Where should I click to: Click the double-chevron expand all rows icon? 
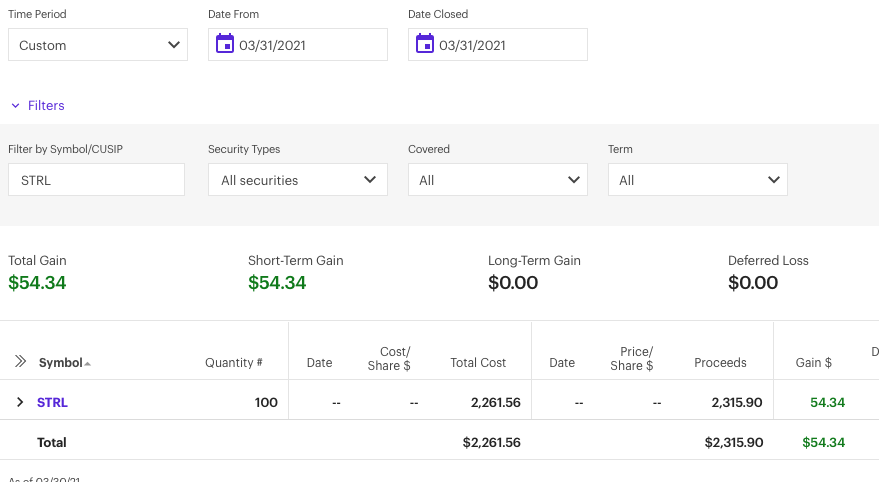pos(20,362)
